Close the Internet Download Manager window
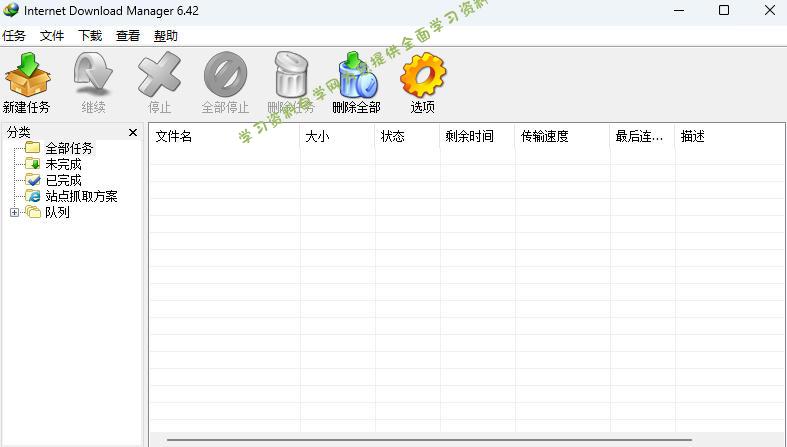Screen dimensions: 787x447 769,10
